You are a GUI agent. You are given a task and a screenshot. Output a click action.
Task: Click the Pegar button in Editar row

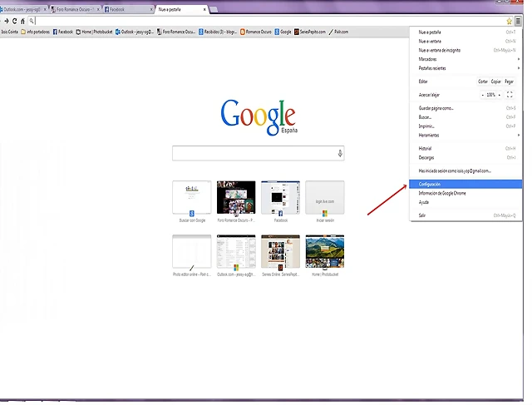point(509,81)
